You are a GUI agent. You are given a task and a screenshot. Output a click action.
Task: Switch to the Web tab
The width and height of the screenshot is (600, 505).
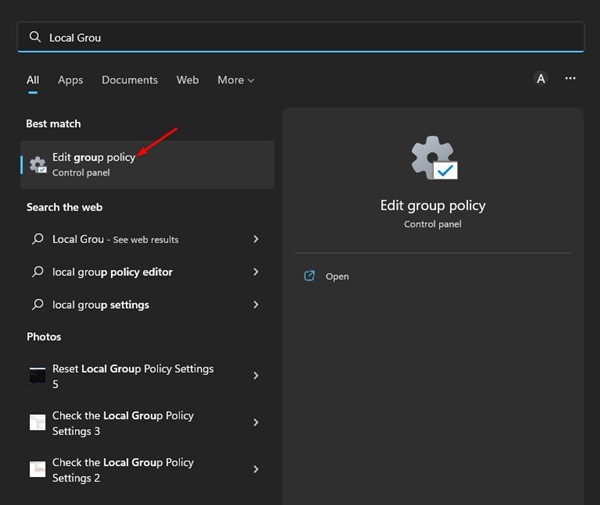pyautogui.click(x=187, y=80)
